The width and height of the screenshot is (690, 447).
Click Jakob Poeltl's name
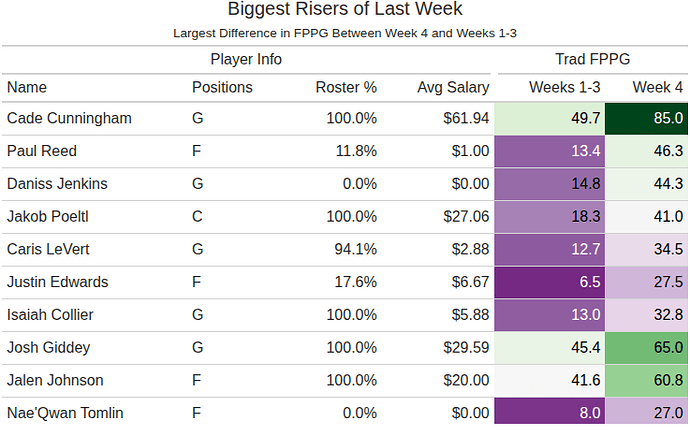coord(49,217)
